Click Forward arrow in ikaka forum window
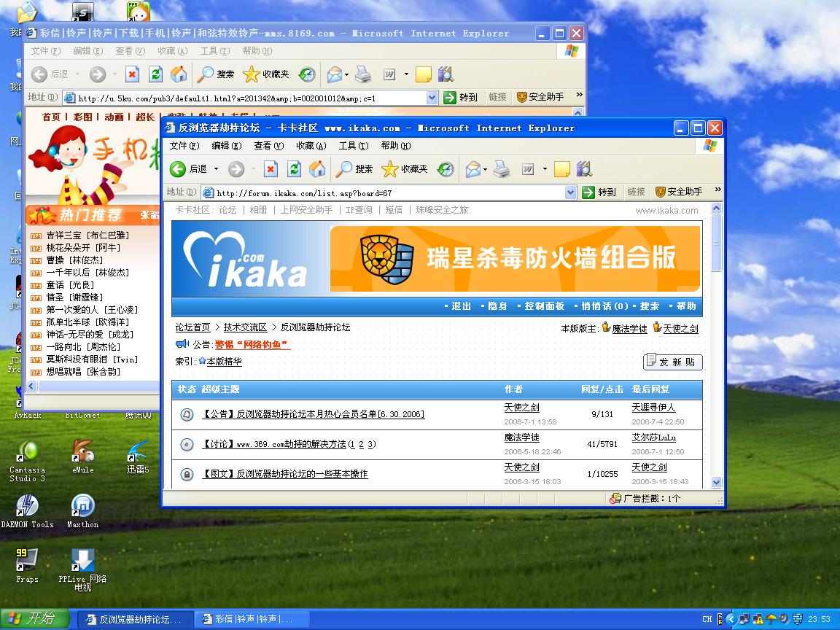 [236, 169]
